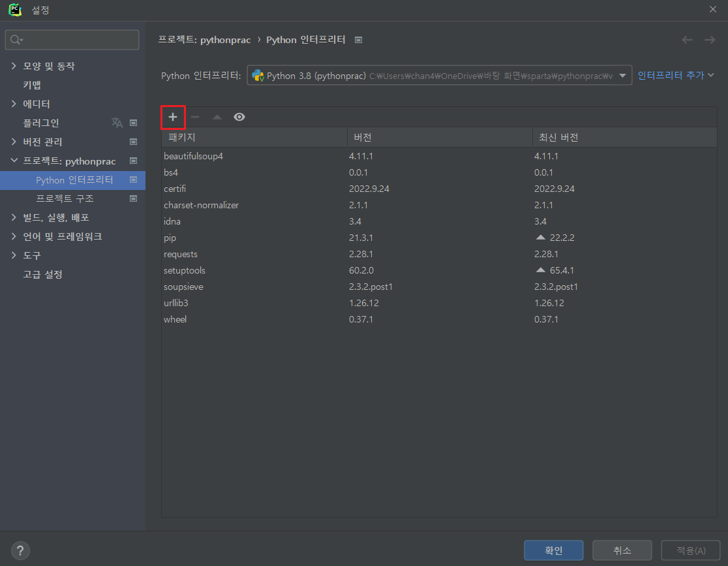Image resolution: width=728 pixels, height=566 pixels.
Task: Click the project-level icon beside Python 인터프리터 breadcrumb
Action: pyautogui.click(x=358, y=40)
